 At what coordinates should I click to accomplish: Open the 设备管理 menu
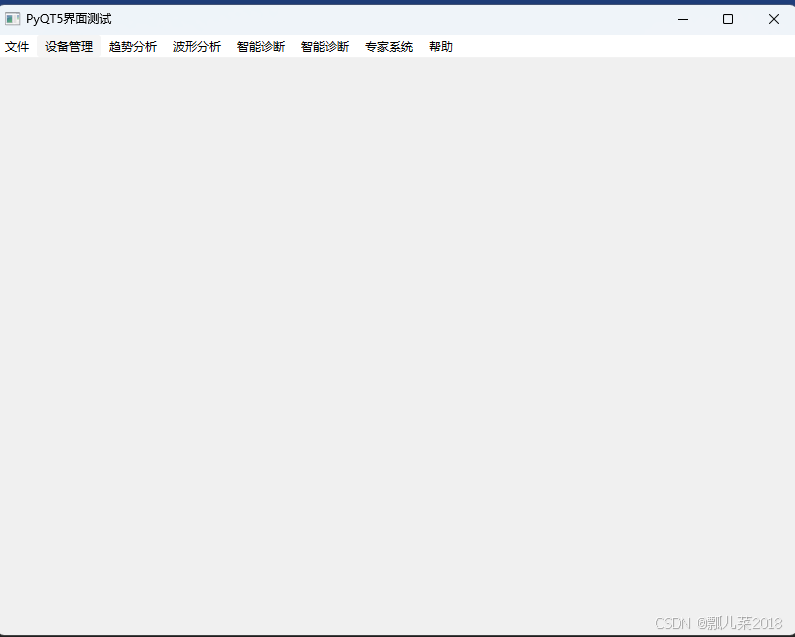coord(69,47)
